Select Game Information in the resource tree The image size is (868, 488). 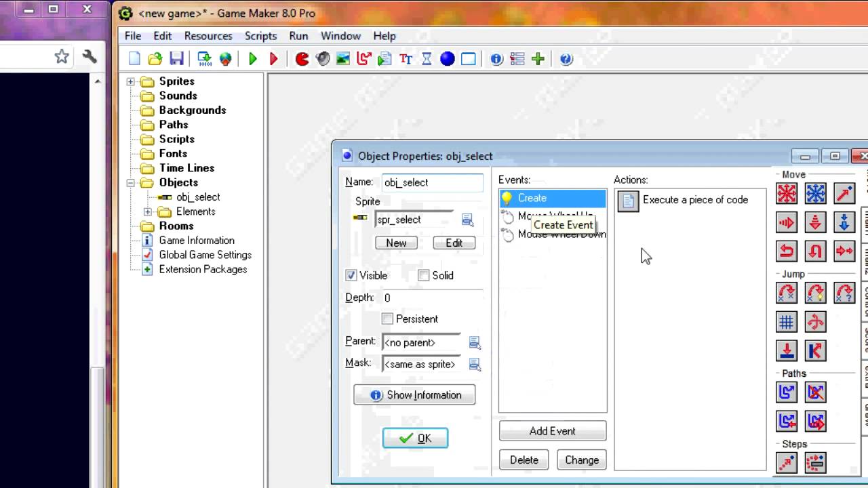tap(197, 241)
